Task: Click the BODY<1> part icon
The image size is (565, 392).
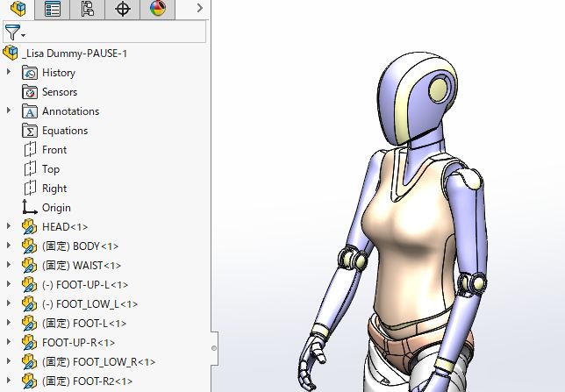Action: pyautogui.click(x=29, y=246)
